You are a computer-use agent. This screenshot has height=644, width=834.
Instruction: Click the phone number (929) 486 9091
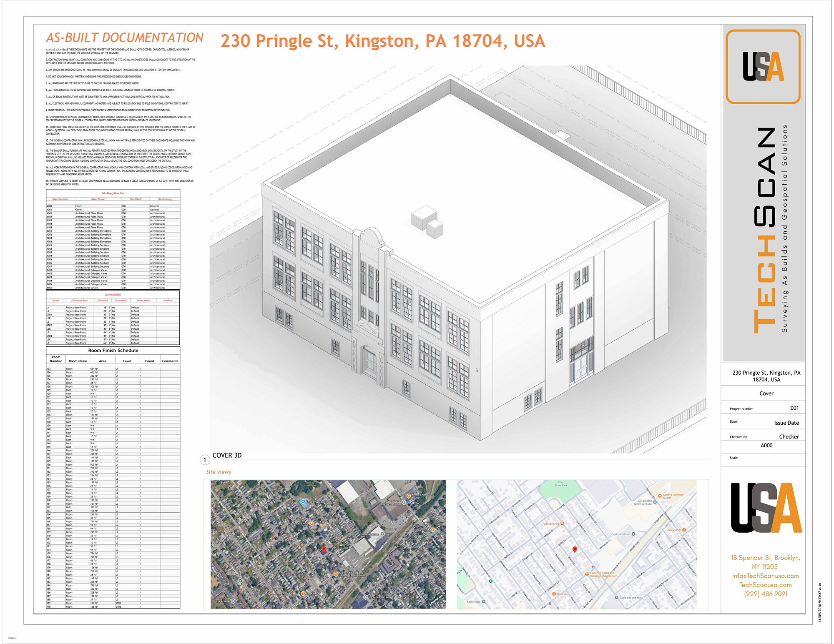click(766, 594)
